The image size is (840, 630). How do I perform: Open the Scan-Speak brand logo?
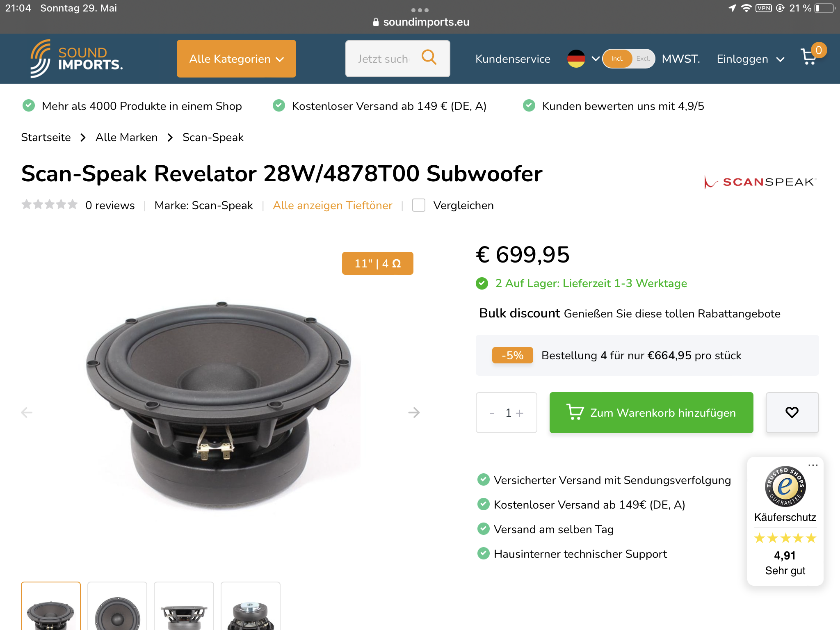click(760, 182)
